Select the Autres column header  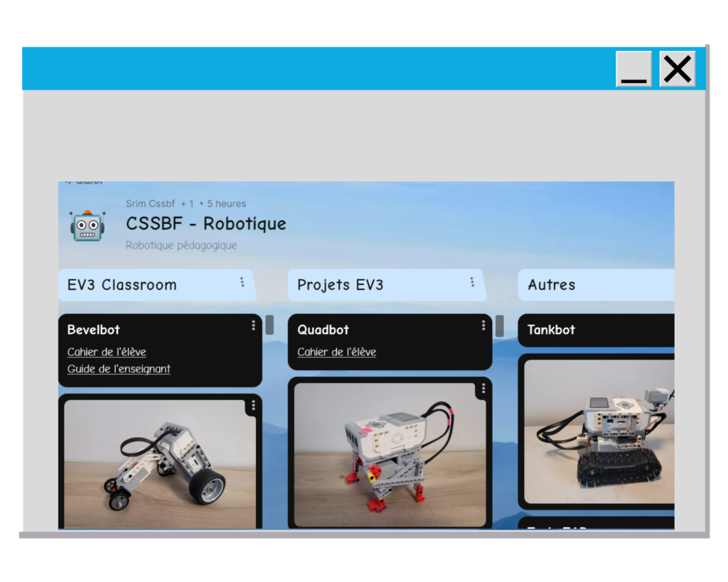(596, 284)
